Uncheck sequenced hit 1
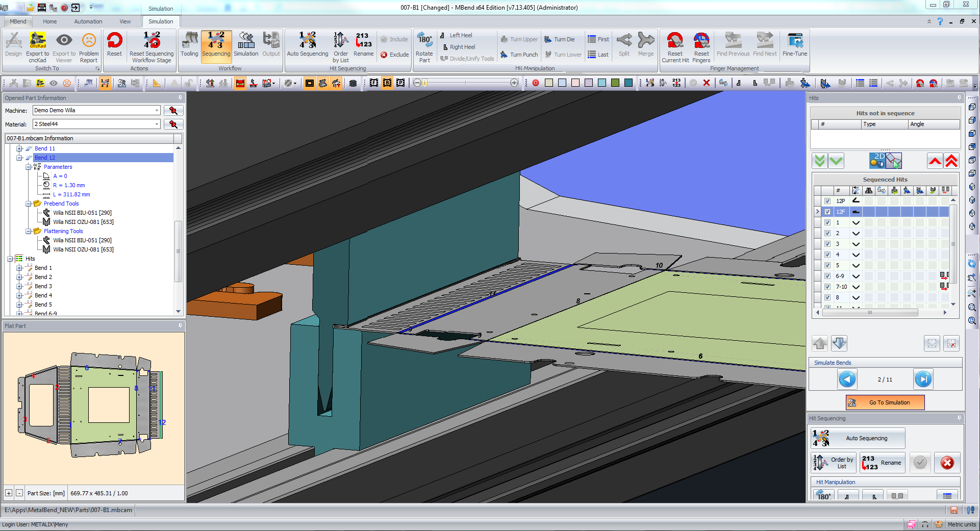The width and height of the screenshot is (980, 531). tap(827, 222)
